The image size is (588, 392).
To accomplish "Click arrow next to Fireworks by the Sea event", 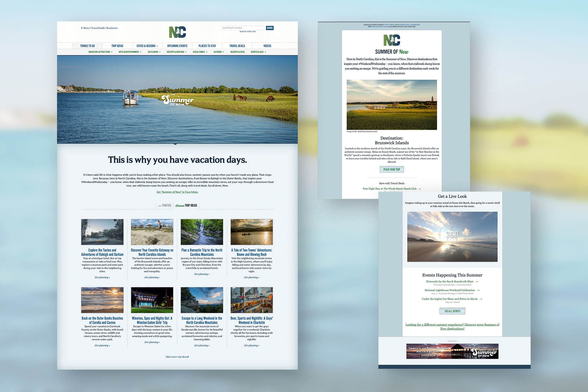I will pos(477,282).
